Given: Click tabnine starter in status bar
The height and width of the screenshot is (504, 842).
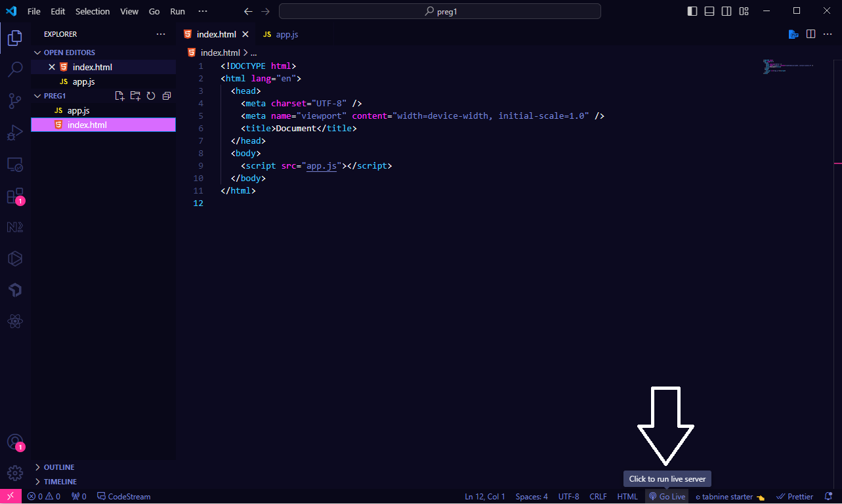Looking at the screenshot, I should (x=730, y=497).
